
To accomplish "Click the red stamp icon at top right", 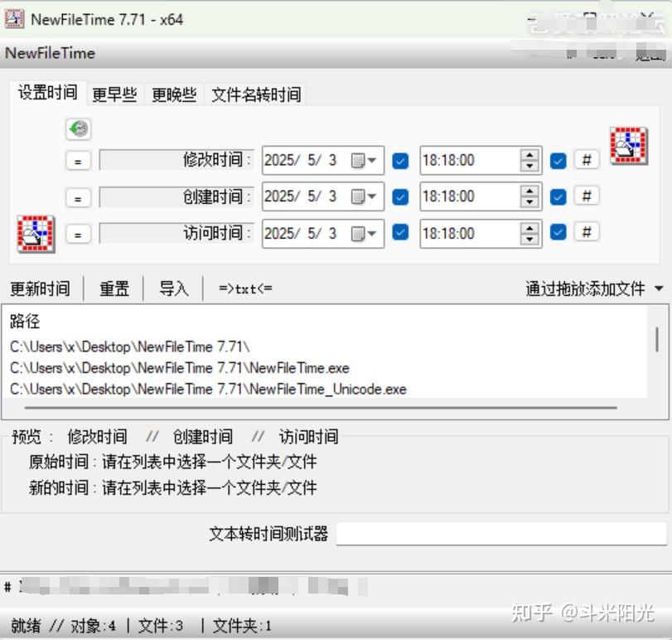I will coord(627,146).
